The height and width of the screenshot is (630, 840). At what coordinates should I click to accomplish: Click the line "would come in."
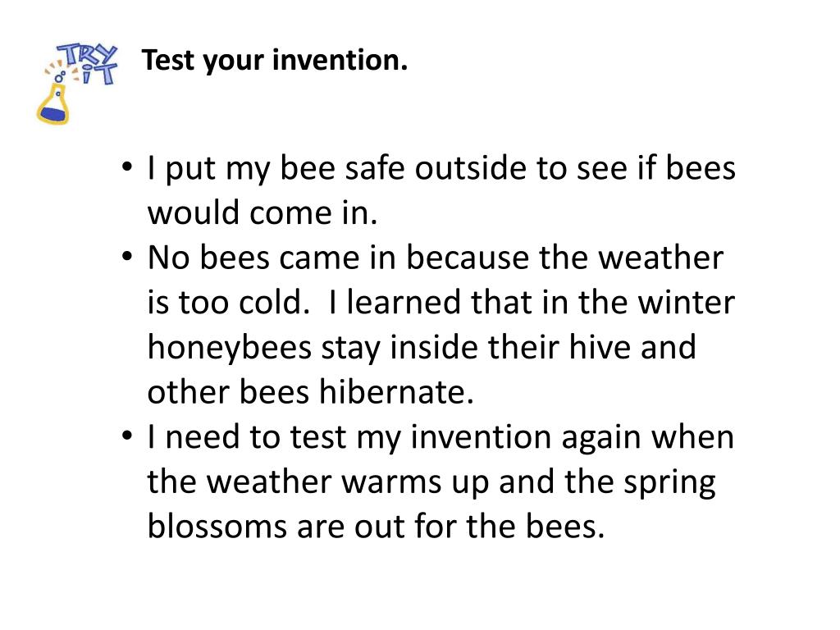[x=262, y=212]
